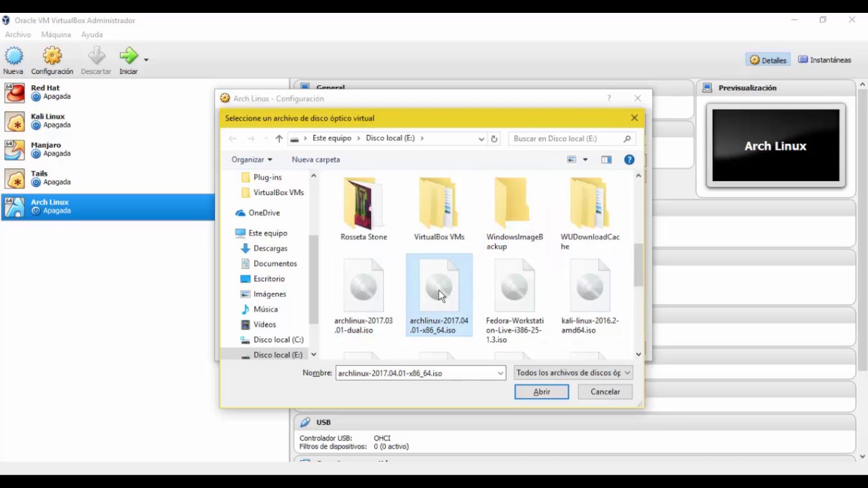Change view with the view icon
The image size is (868, 488).
(572, 159)
